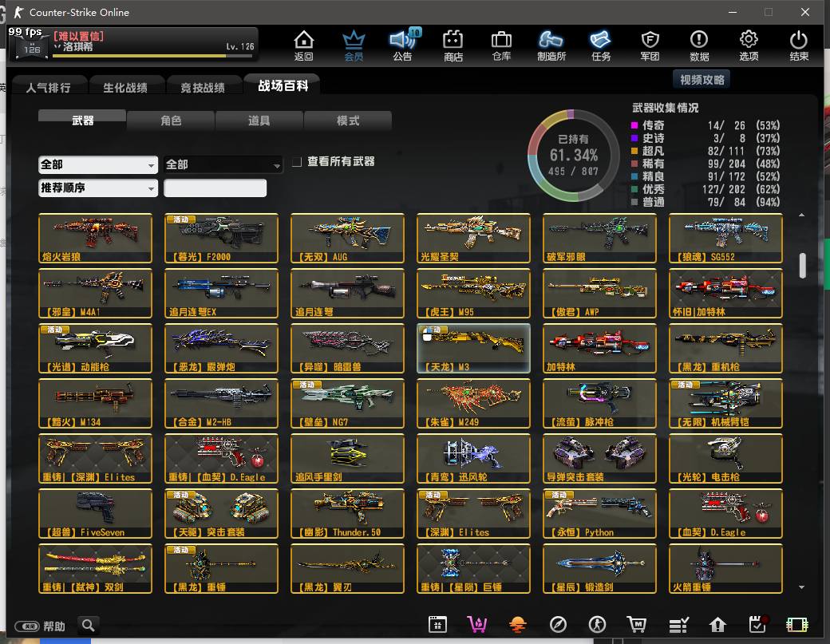Select the [星辰] 锻造剑 weapon card

(x=599, y=568)
